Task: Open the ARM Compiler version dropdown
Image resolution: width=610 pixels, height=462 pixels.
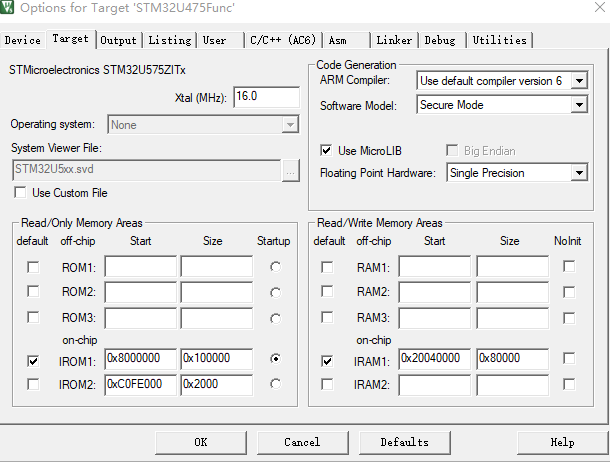Action: coord(579,81)
